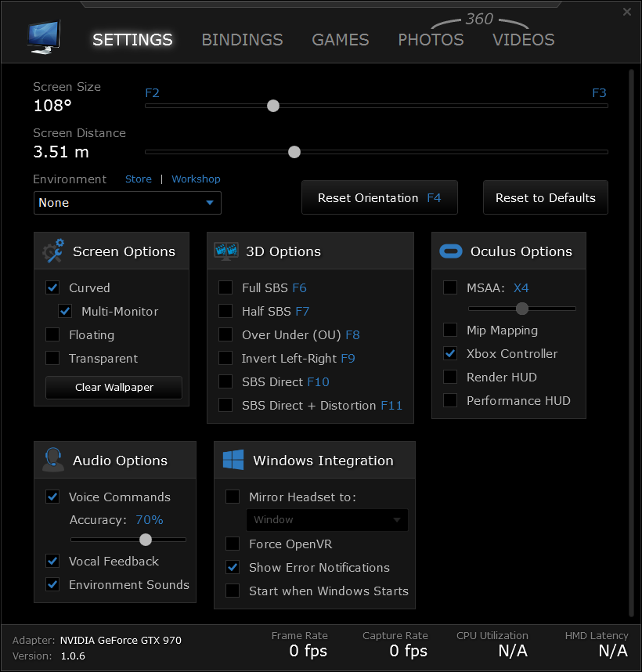Screen dimensions: 642x672
Task: Switch to the BINDINGS tab
Action: (242, 39)
